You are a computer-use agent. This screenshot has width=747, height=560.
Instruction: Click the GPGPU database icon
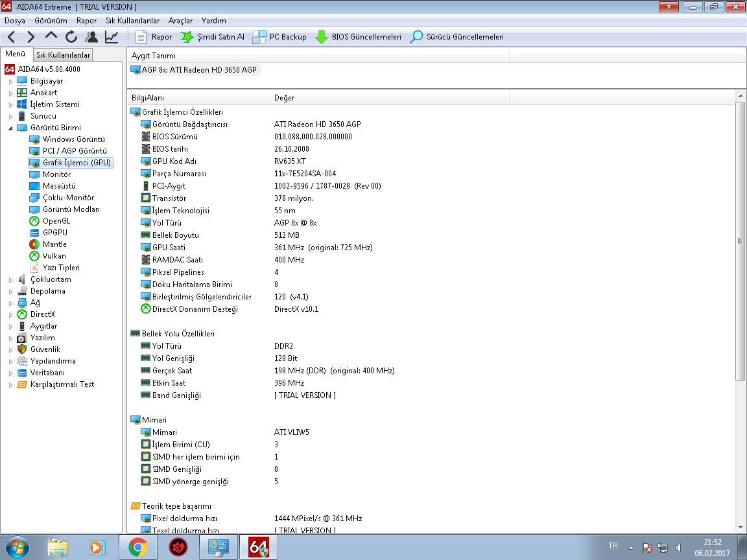point(34,233)
